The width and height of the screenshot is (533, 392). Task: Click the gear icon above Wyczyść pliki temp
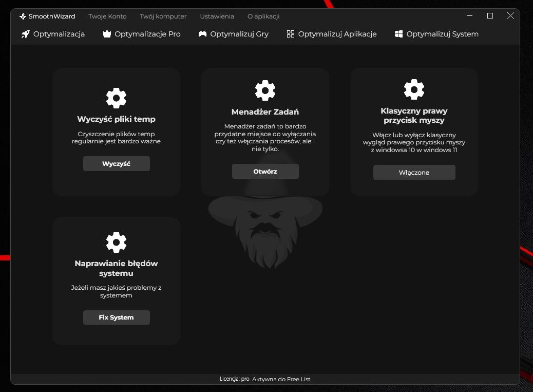[116, 98]
